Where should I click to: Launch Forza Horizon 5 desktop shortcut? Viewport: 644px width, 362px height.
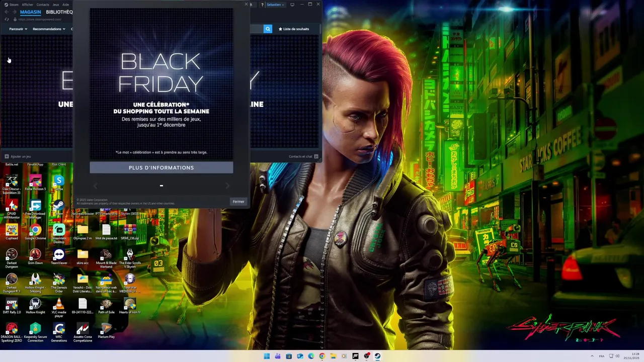[x=35, y=183]
